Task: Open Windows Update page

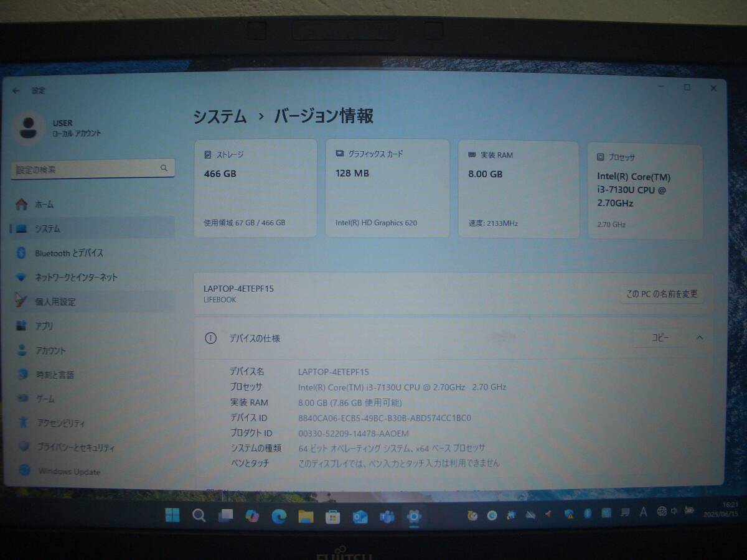Action: [x=92, y=472]
